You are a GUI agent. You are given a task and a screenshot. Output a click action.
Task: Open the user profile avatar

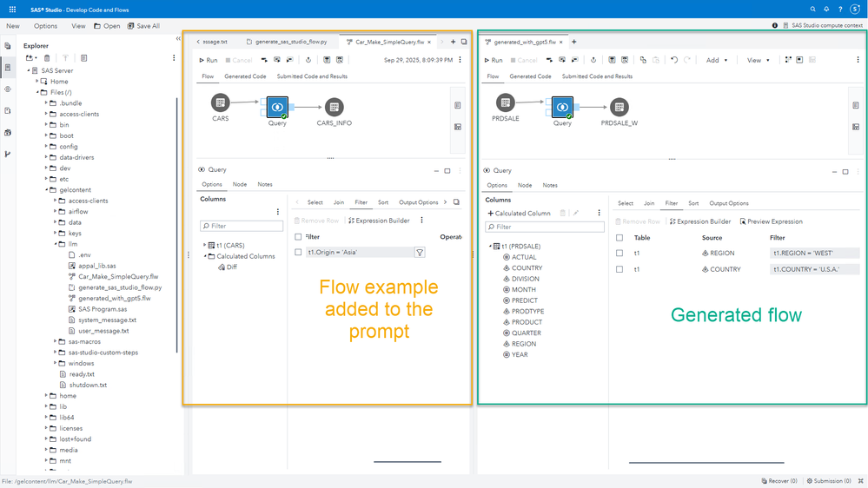coord(855,10)
